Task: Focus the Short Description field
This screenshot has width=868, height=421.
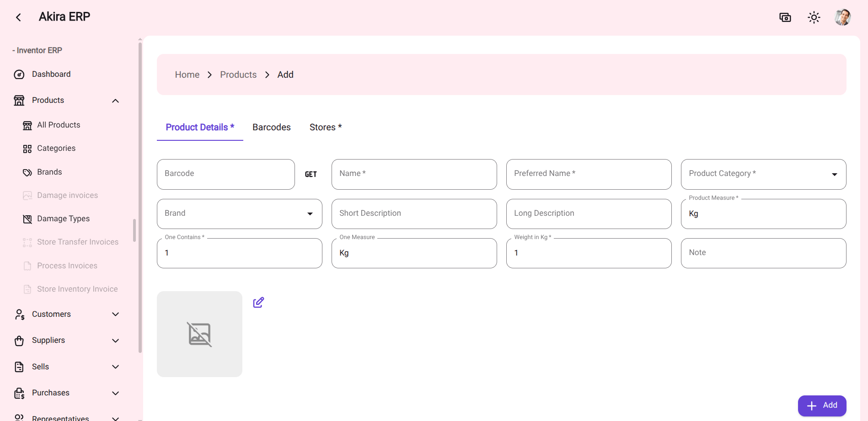Action: (x=414, y=214)
